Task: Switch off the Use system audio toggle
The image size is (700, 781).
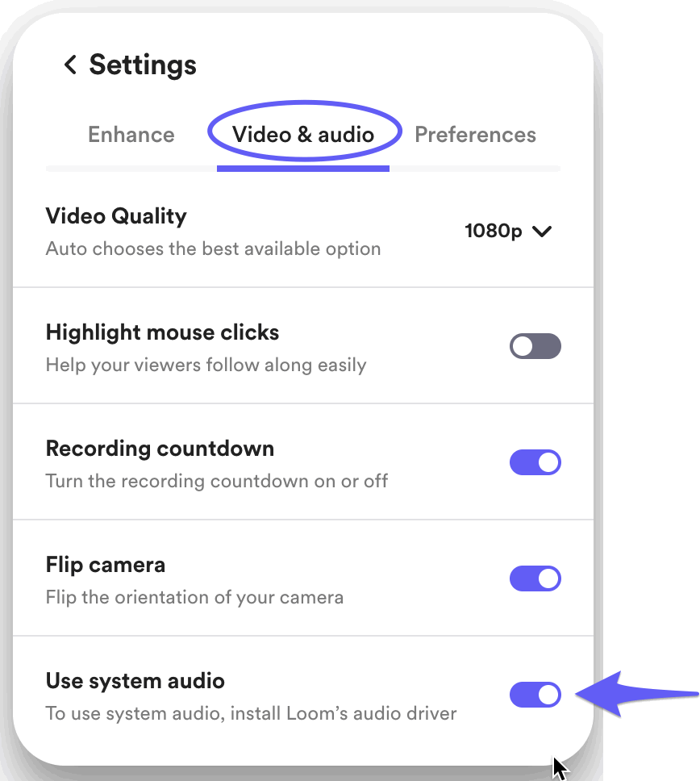Action: click(x=535, y=695)
